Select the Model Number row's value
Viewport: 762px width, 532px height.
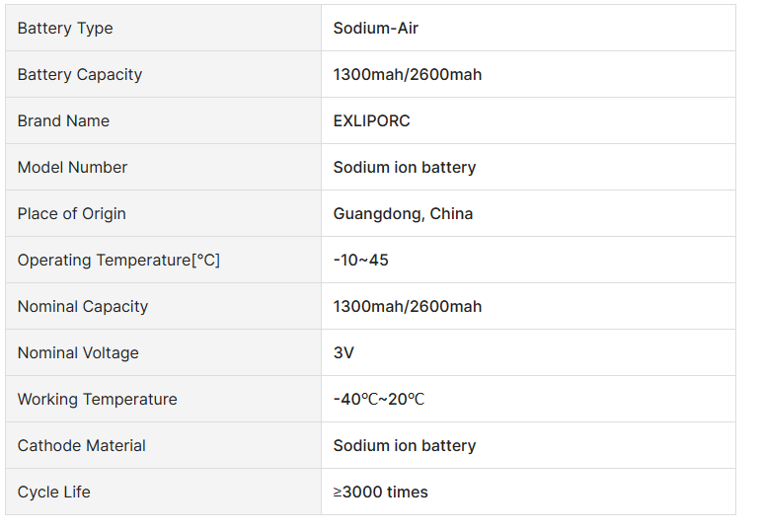pos(404,168)
